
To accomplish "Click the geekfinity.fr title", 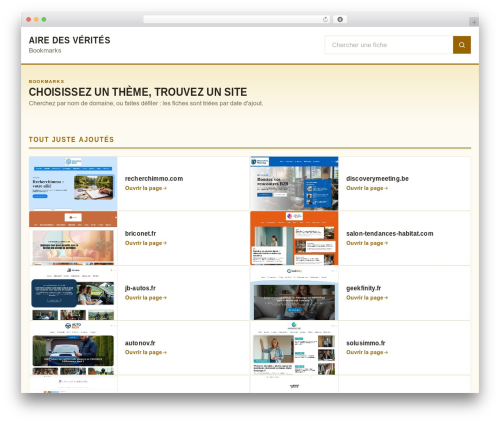I will [x=363, y=288].
